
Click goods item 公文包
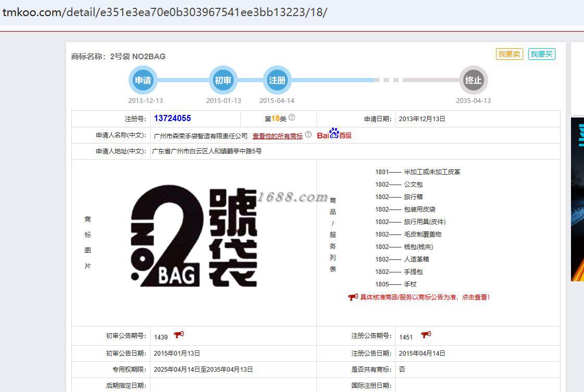(x=413, y=185)
